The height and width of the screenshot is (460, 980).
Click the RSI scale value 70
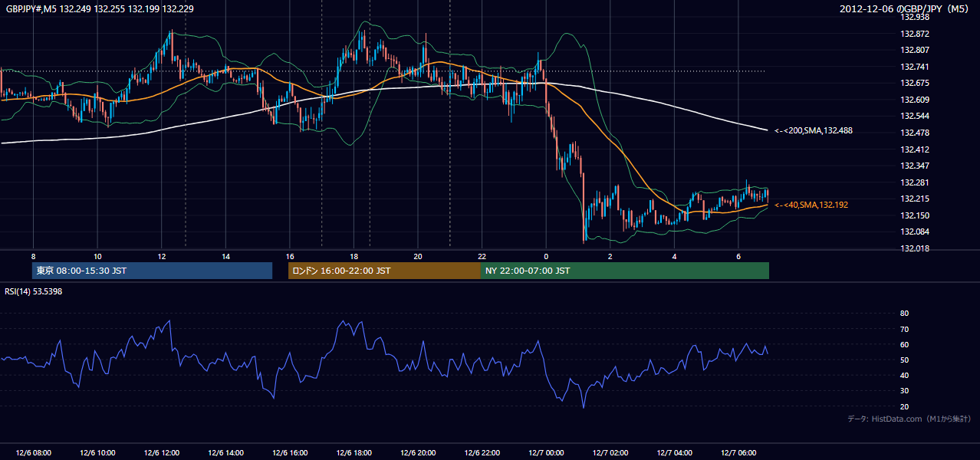click(905, 329)
